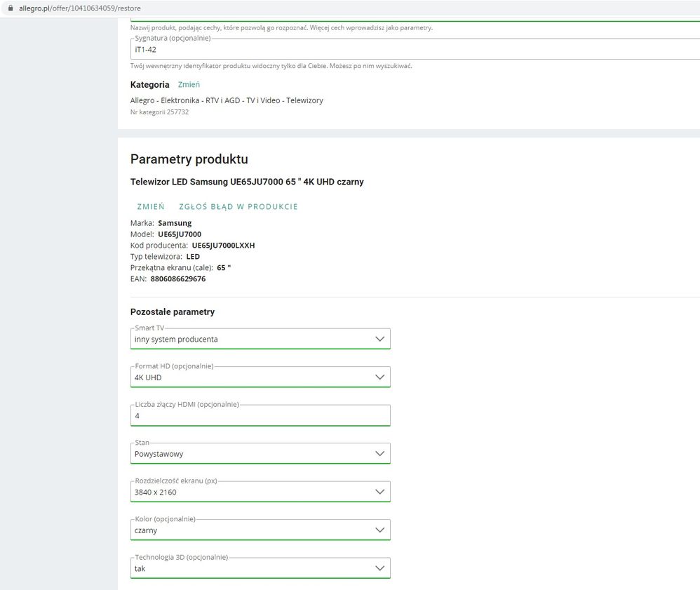Viewport: 700px width, 590px height.
Task: Click the Format HD chevron arrow
Action: pos(380,377)
